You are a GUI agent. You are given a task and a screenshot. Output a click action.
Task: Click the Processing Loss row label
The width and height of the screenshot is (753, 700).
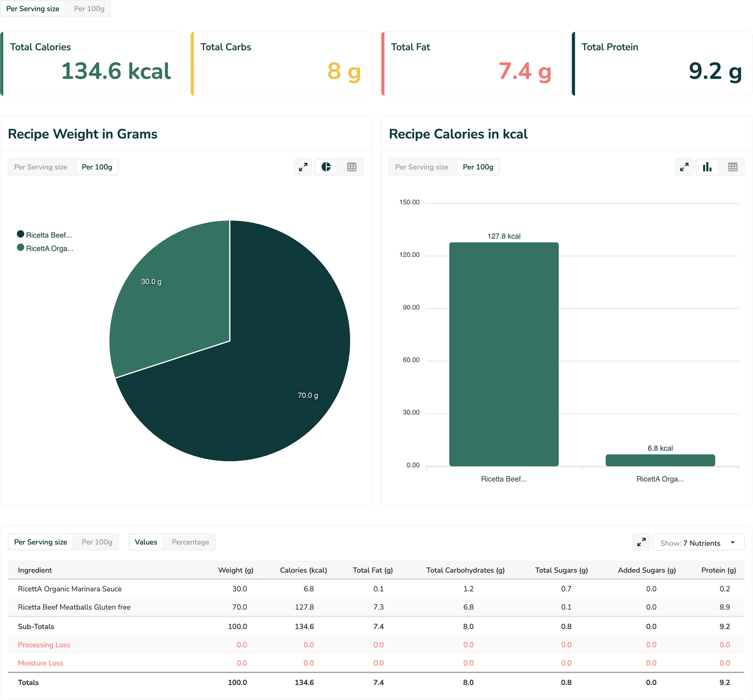click(44, 645)
